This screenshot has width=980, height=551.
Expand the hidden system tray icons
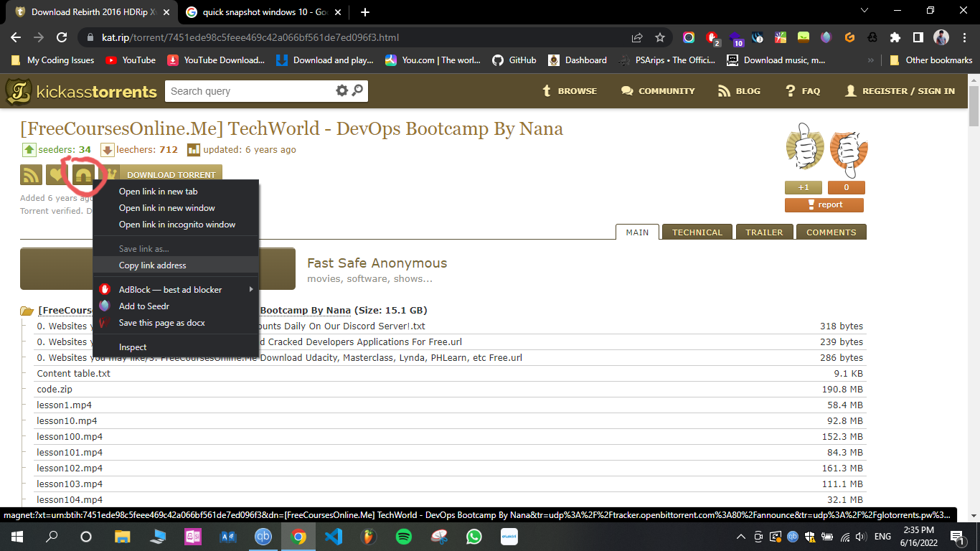click(x=741, y=537)
